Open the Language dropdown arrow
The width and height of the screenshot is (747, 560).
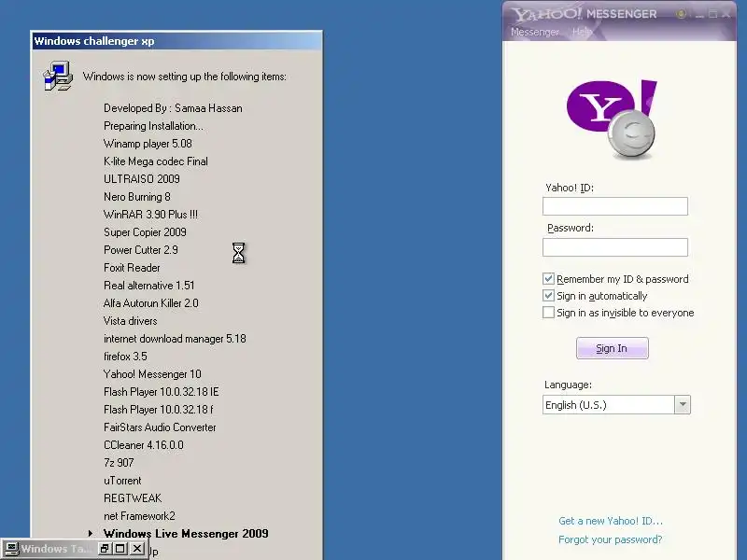pyautogui.click(x=683, y=405)
